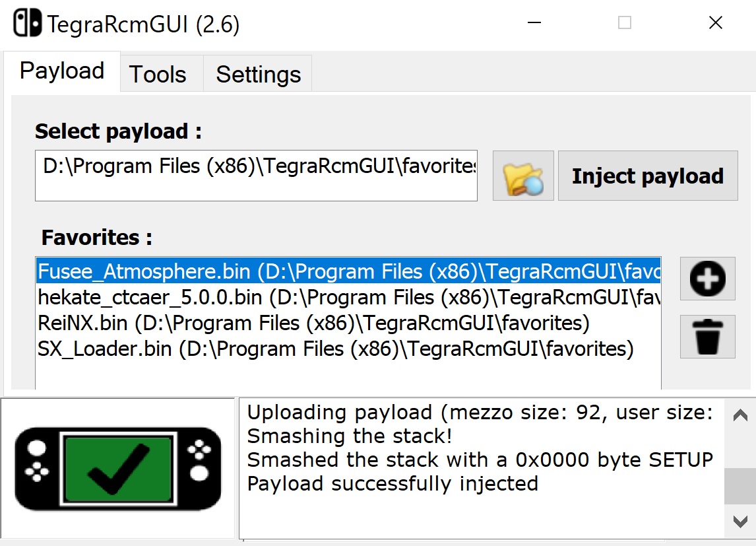
Task: Click the Switch logo in title bar
Action: click(x=28, y=23)
